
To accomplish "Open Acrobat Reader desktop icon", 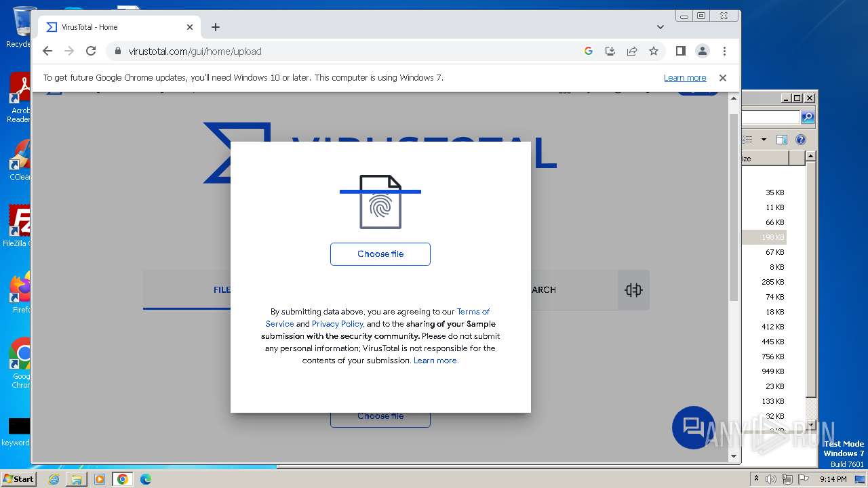I will coord(19,98).
